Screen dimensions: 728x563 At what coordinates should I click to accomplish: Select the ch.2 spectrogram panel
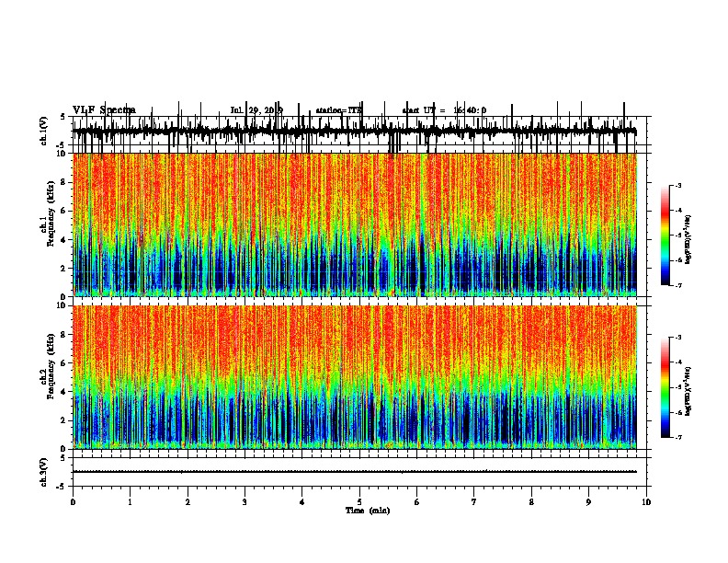[x=355, y=377]
